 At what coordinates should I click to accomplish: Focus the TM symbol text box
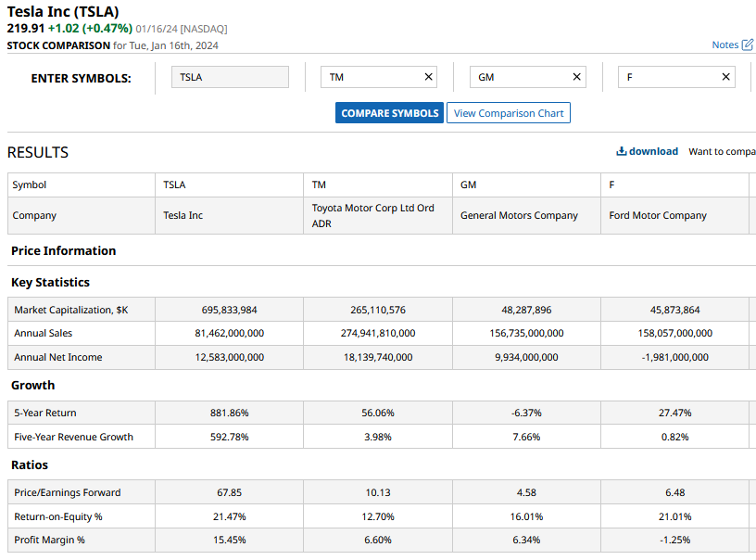click(371, 77)
